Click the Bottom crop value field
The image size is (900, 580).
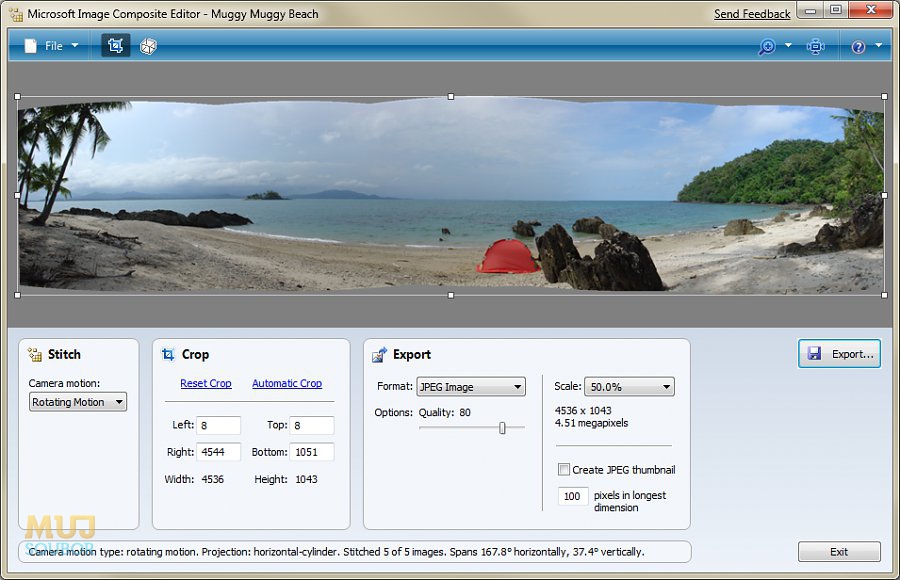point(312,452)
